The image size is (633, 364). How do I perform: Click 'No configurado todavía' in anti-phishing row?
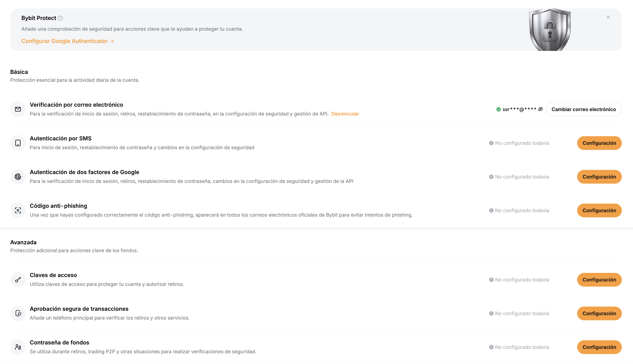[522, 211]
